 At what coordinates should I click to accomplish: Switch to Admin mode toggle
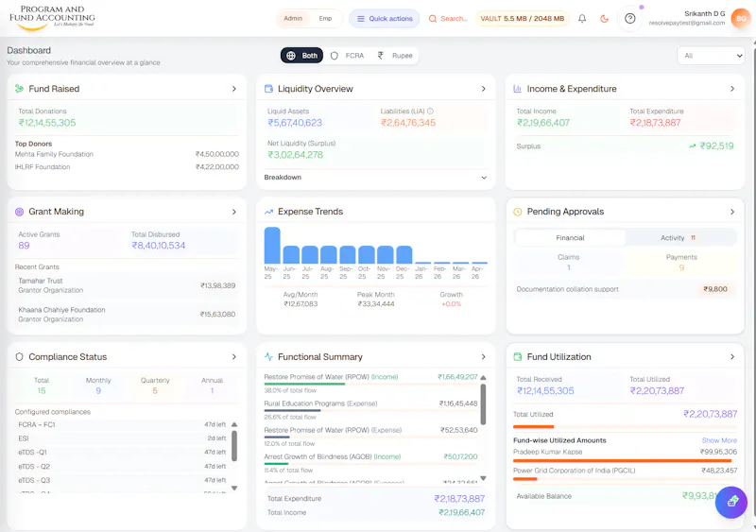coord(293,18)
